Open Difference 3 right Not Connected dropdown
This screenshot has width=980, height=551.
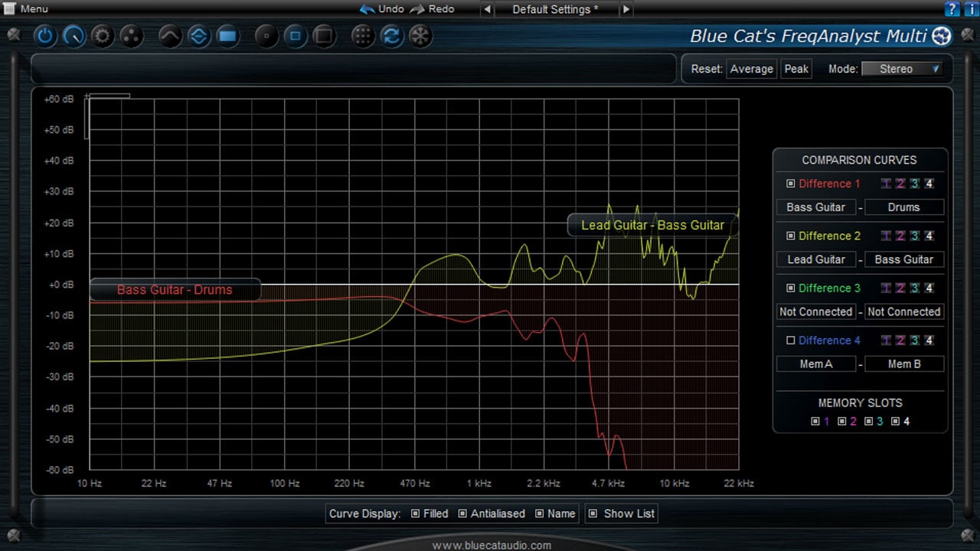point(904,311)
